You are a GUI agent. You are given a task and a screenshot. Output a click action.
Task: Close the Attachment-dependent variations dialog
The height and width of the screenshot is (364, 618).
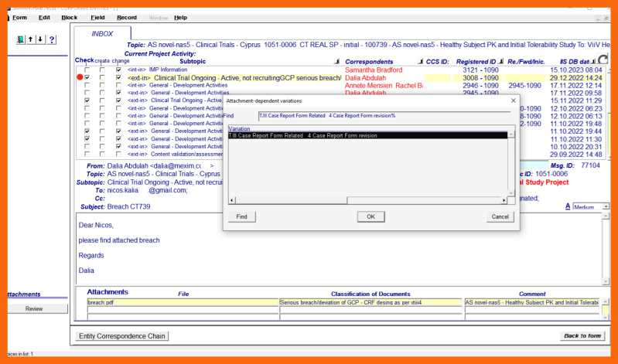[513, 100]
